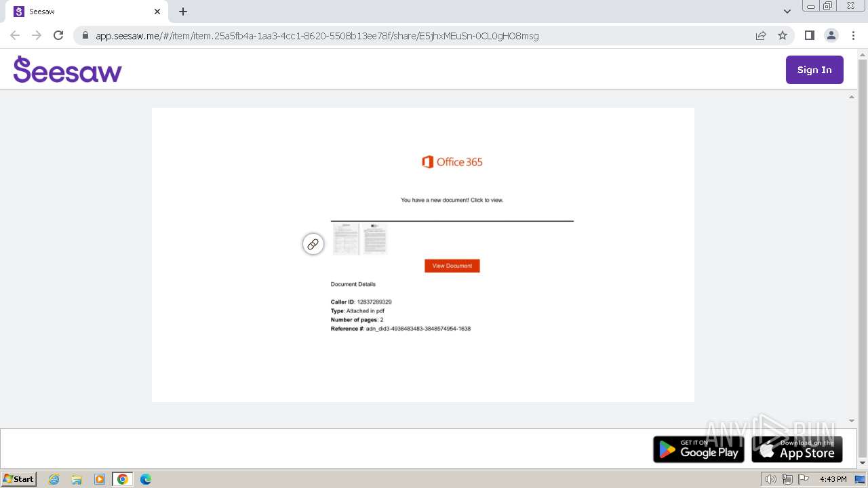Click the link icon beside the document
868x488 pixels.
[313, 244]
